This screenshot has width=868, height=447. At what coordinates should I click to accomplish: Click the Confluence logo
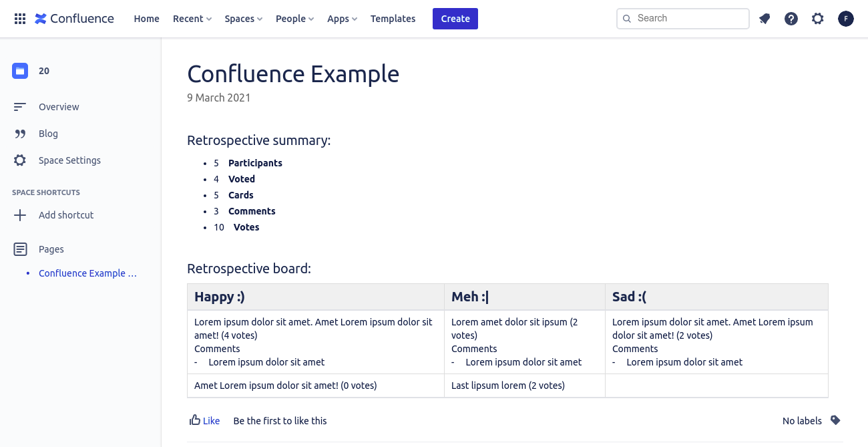click(x=73, y=18)
